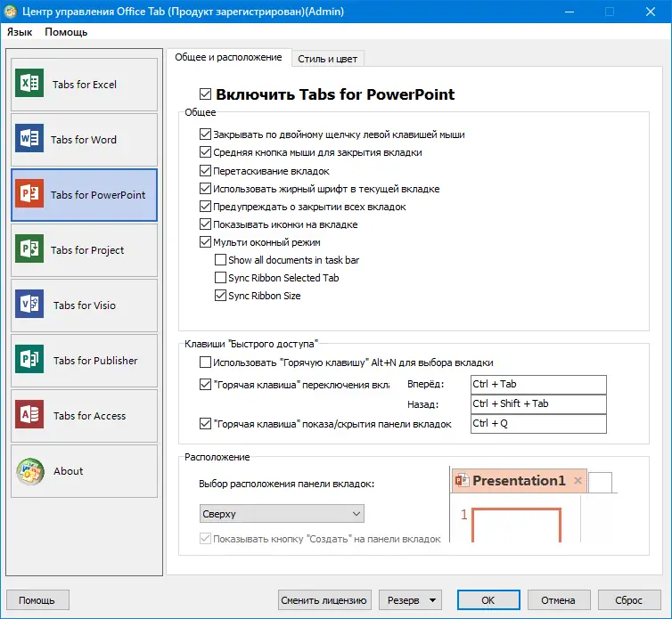The image size is (672, 619).
Task: Click the Office Tab title bar icon
Action: [11, 12]
